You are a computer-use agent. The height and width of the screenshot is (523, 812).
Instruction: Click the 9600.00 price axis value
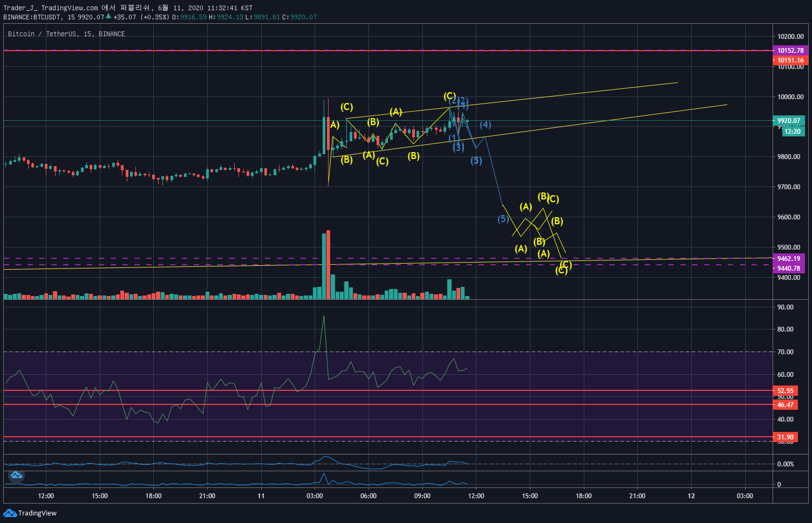789,217
